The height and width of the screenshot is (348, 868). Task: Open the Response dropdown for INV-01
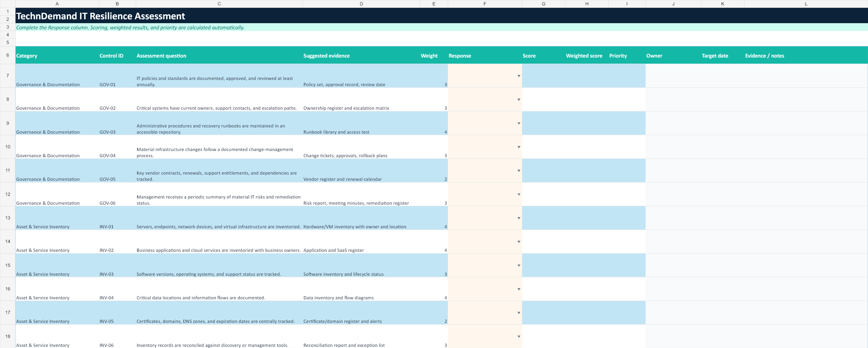pos(519,218)
